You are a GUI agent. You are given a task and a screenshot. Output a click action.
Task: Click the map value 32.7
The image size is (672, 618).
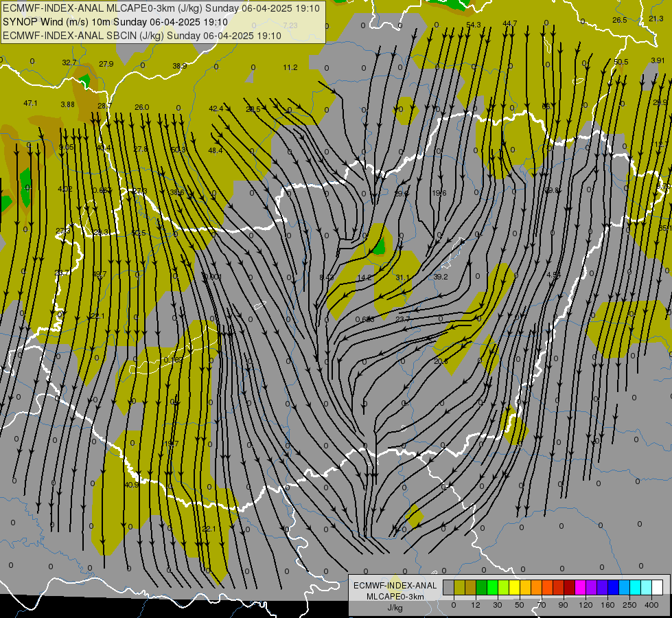pyautogui.click(x=69, y=62)
